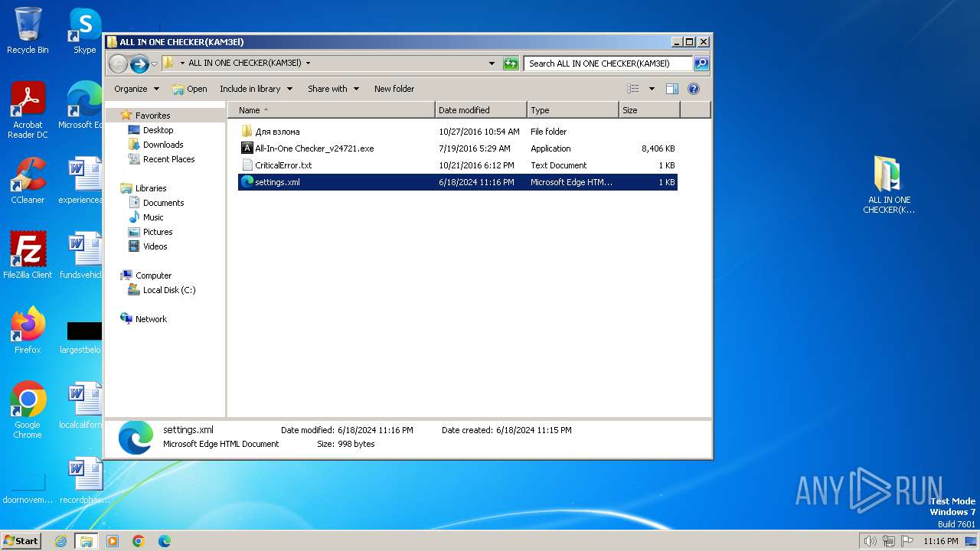Image resolution: width=980 pixels, height=551 pixels.
Task: Click the Change your view icon
Action: (633, 89)
